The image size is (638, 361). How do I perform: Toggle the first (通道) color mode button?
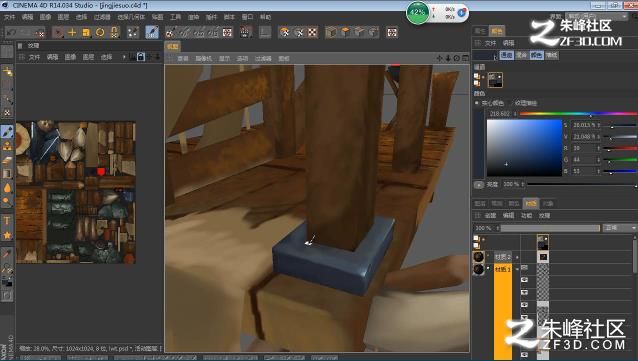pos(506,55)
